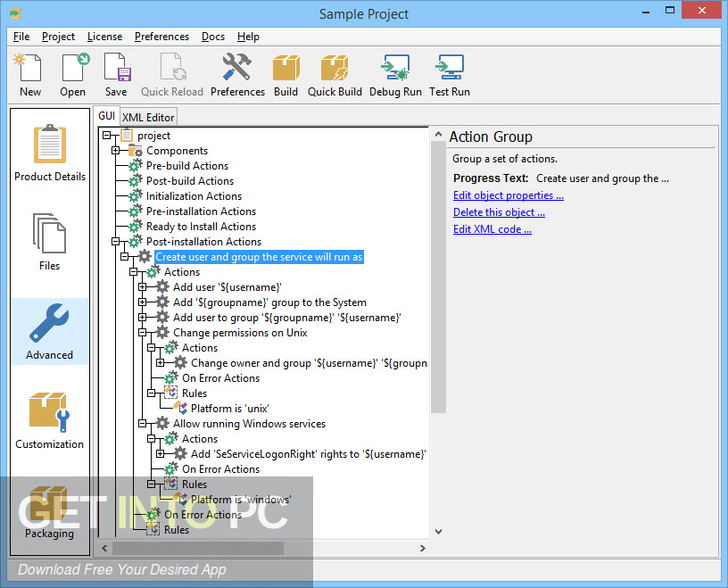Open the License menu
This screenshot has height=588, width=728.
coord(104,37)
